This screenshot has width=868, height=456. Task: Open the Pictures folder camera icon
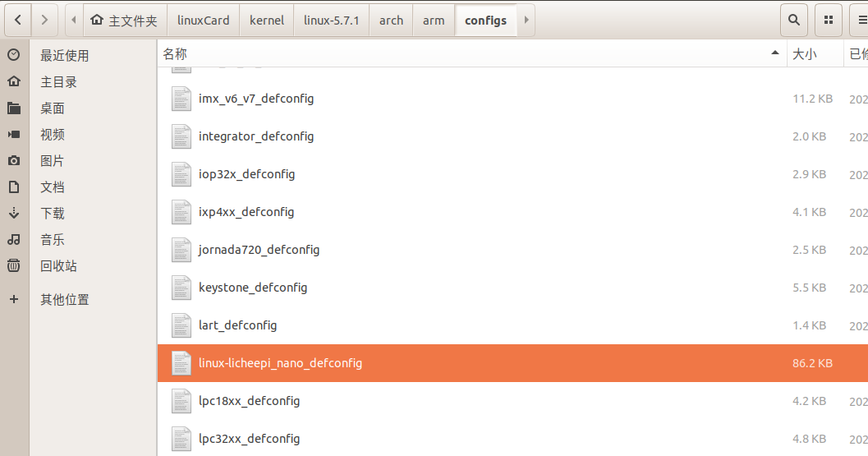pos(13,161)
